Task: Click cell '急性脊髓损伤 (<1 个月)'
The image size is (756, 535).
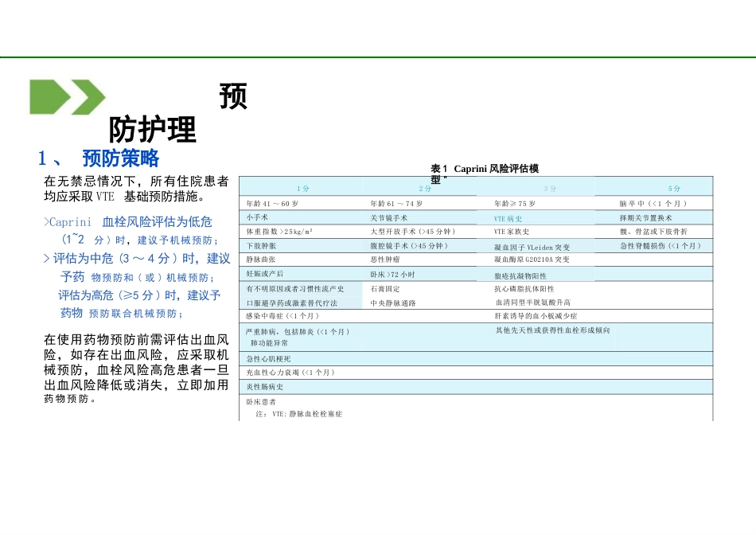Action: click(x=660, y=246)
